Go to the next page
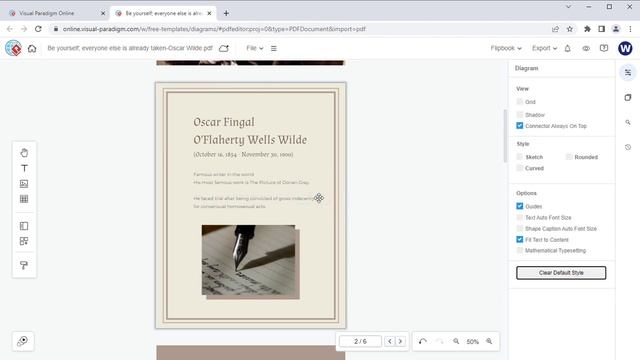640x360 pixels. point(400,341)
